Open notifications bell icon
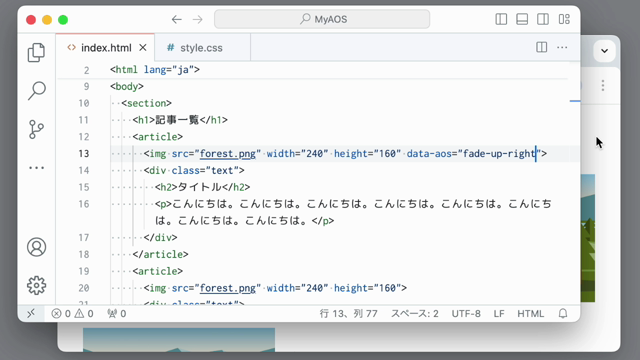The width and height of the screenshot is (640, 360). 563,313
